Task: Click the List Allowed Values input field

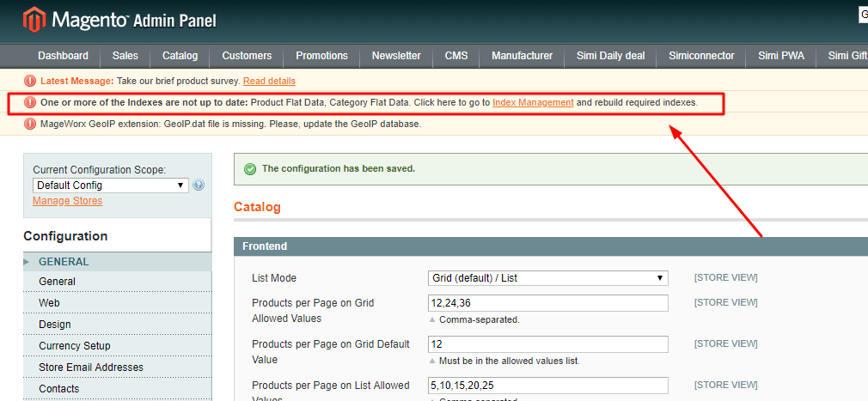Action: click(x=547, y=385)
